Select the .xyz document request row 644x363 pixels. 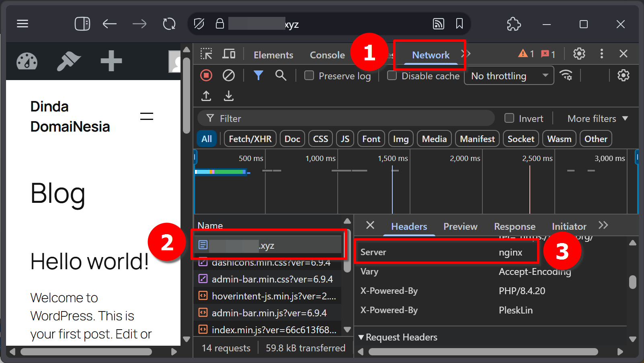click(268, 245)
